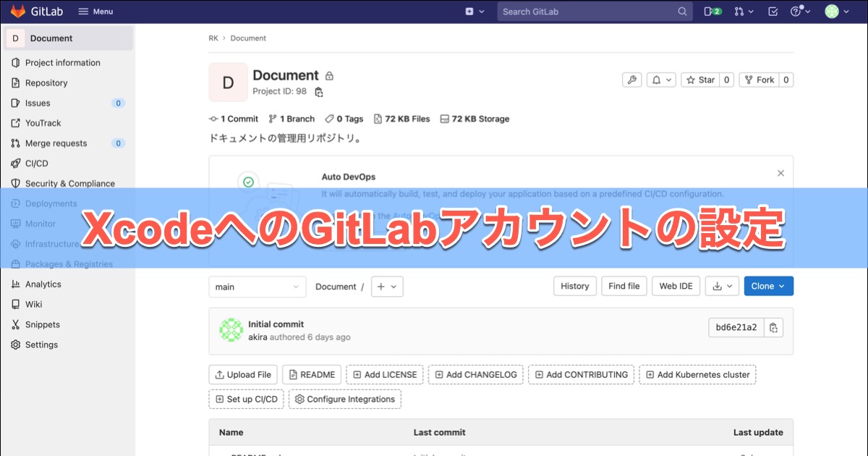
Task: Open the to-do list icon
Action: tap(773, 12)
